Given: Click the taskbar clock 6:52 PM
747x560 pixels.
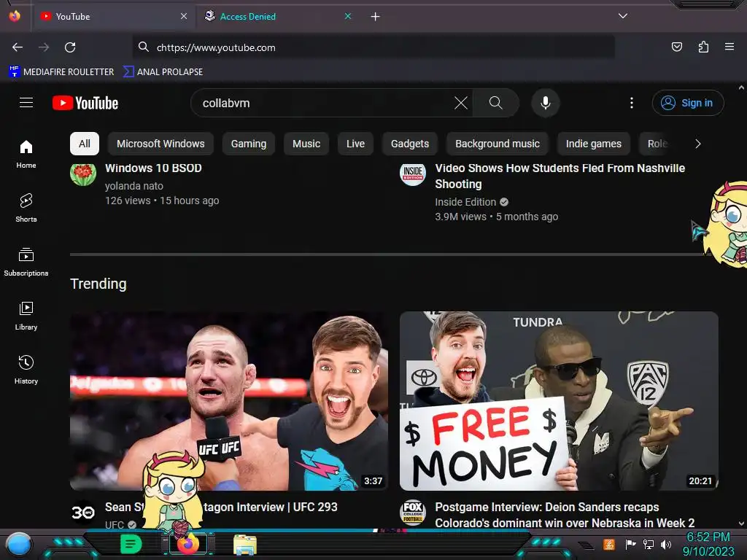Looking at the screenshot, I should pyautogui.click(x=708, y=537).
